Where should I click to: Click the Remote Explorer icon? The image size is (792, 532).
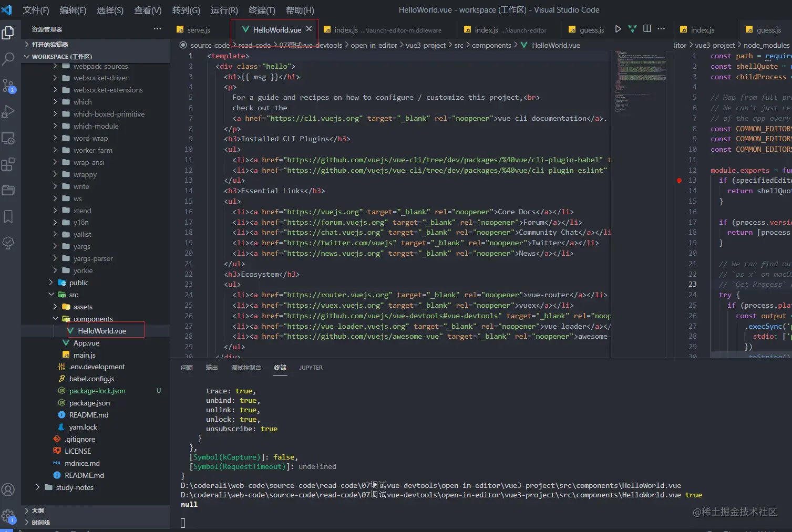tap(8, 138)
